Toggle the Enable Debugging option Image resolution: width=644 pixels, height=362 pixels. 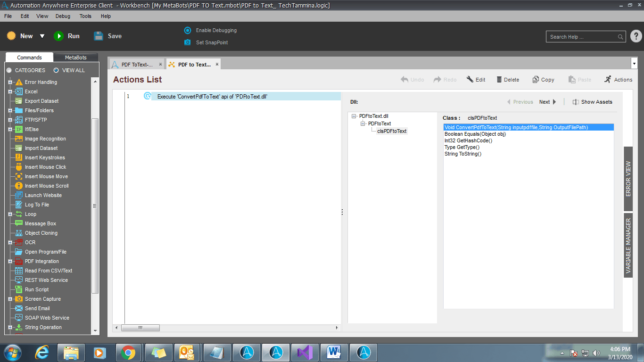pos(188,30)
